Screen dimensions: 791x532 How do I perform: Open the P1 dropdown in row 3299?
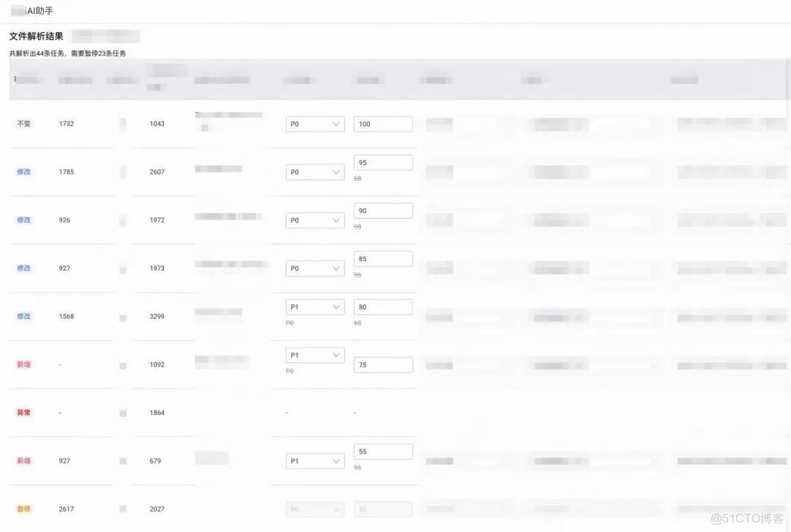[315, 307]
